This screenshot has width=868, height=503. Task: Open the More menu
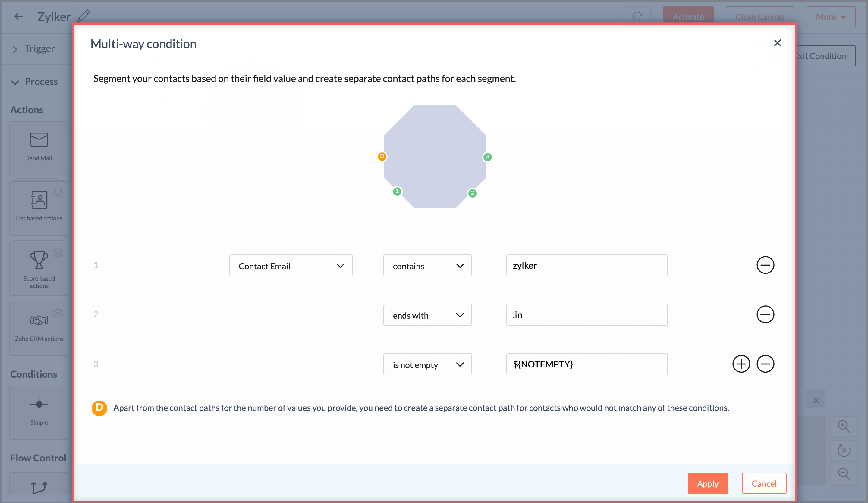click(830, 16)
